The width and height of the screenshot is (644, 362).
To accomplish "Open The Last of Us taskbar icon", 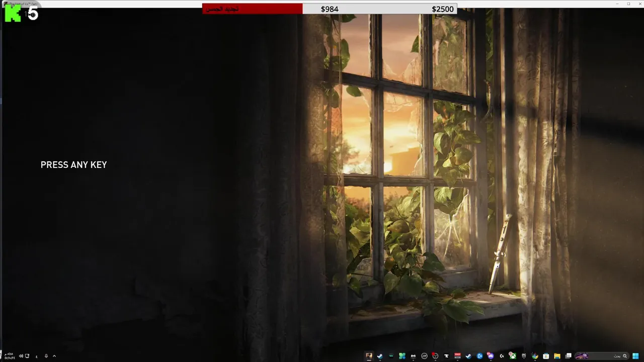I will coord(369,356).
